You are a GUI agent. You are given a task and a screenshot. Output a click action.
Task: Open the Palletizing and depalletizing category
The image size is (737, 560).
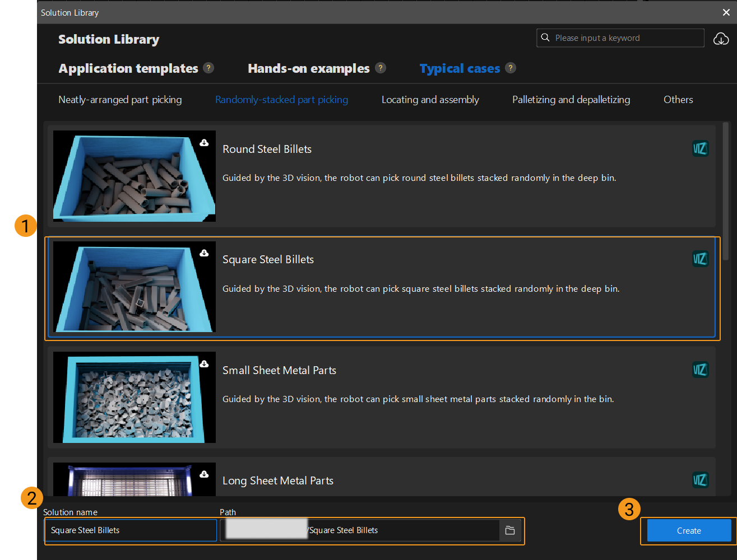click(571, 99)
